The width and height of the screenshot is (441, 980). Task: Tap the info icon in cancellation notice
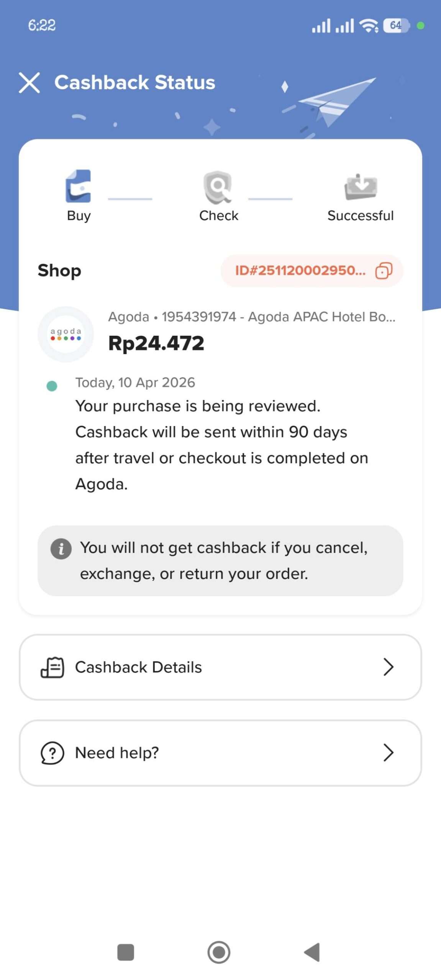pos(61,549)
